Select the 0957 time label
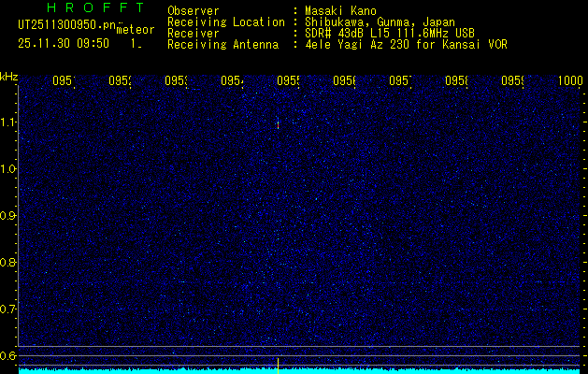The height and width of the screenshot is (374, 588). (x=400, y=80)
